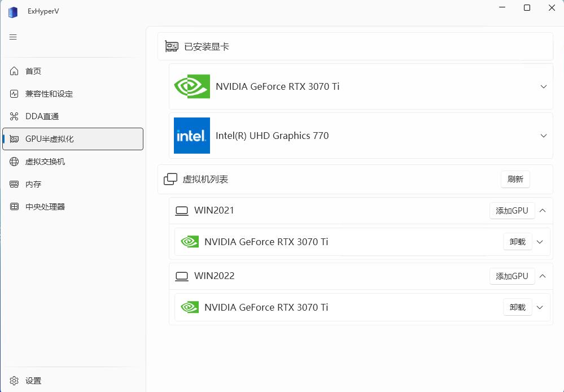
Task: Click 卸载 for WIN2022 GPU
Action: 517,307
